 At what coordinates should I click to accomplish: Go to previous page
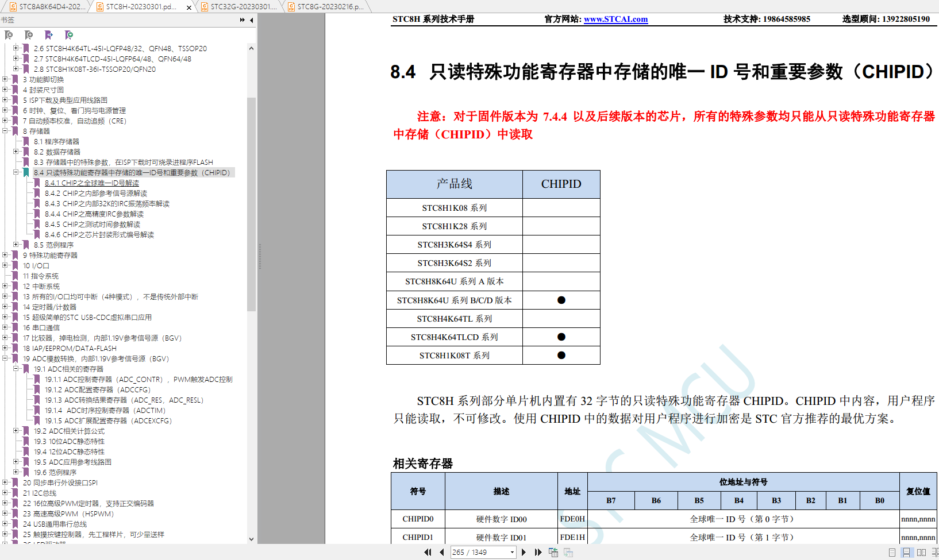(x=441, y=552)
